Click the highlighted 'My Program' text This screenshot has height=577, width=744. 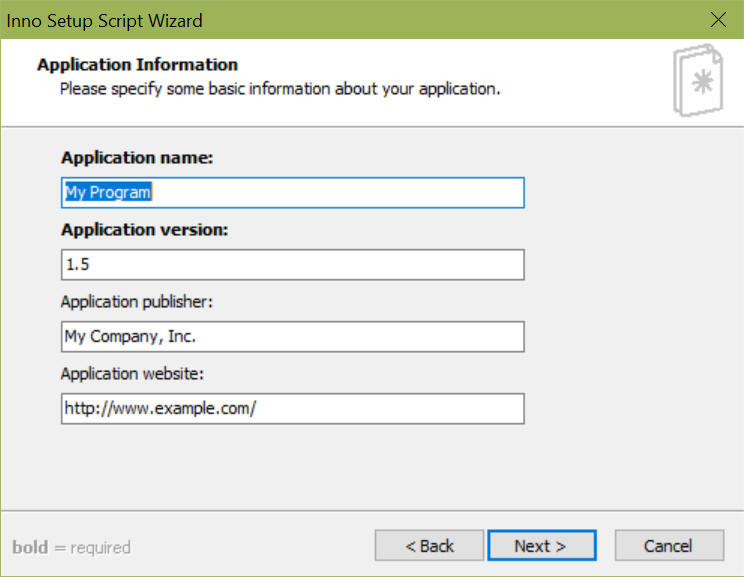tap(108, 192)
